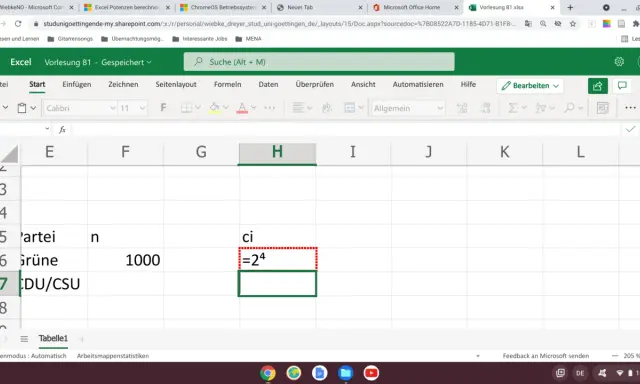Open Excel settings gear
640x384 pixels.
[x=619, y=62]
